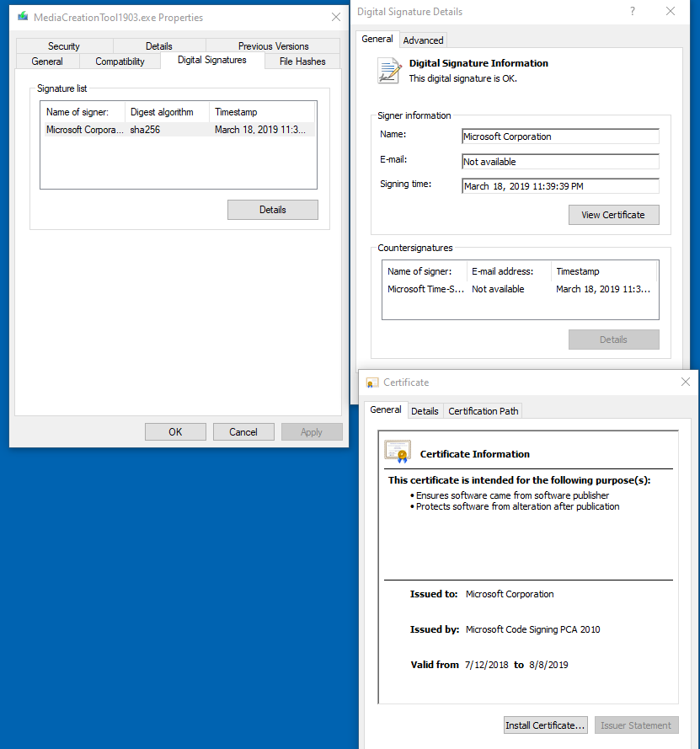Click the valid to date 8/8/2019

click(548, 665)
